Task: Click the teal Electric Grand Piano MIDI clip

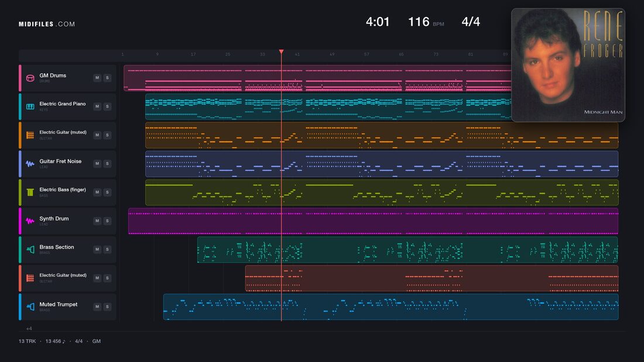Action: point(328,106)
